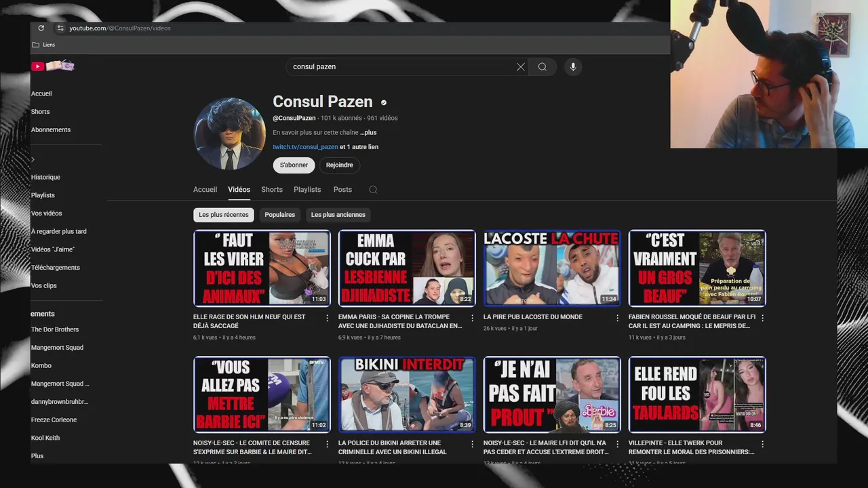Screen dimensions: 868x488
Task: Click the verified badge beside Consul Pazen
Action: click(384, 102)
